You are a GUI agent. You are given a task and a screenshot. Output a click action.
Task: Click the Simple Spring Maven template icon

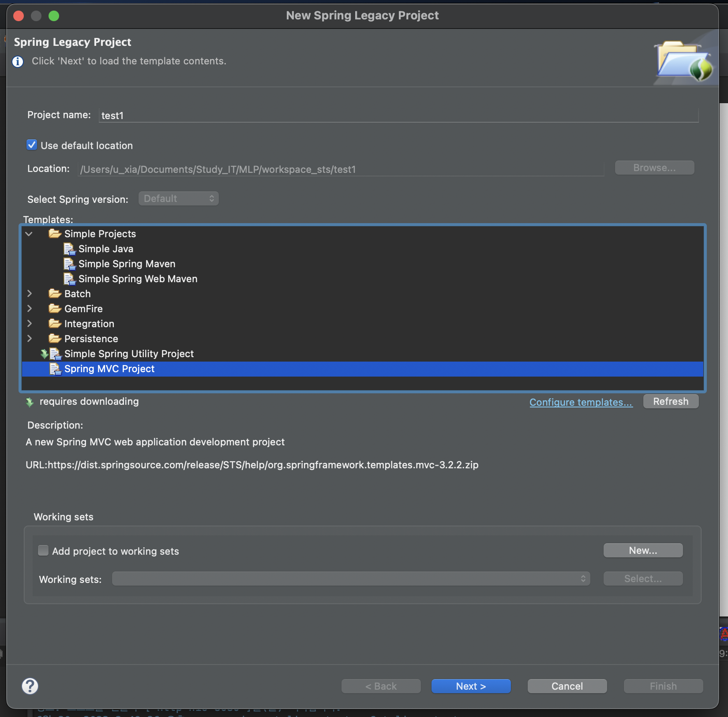point(70,264)
